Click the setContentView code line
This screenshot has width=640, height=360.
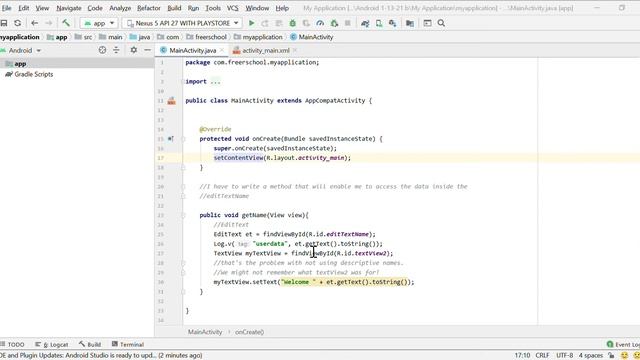[x=282, y=158]
